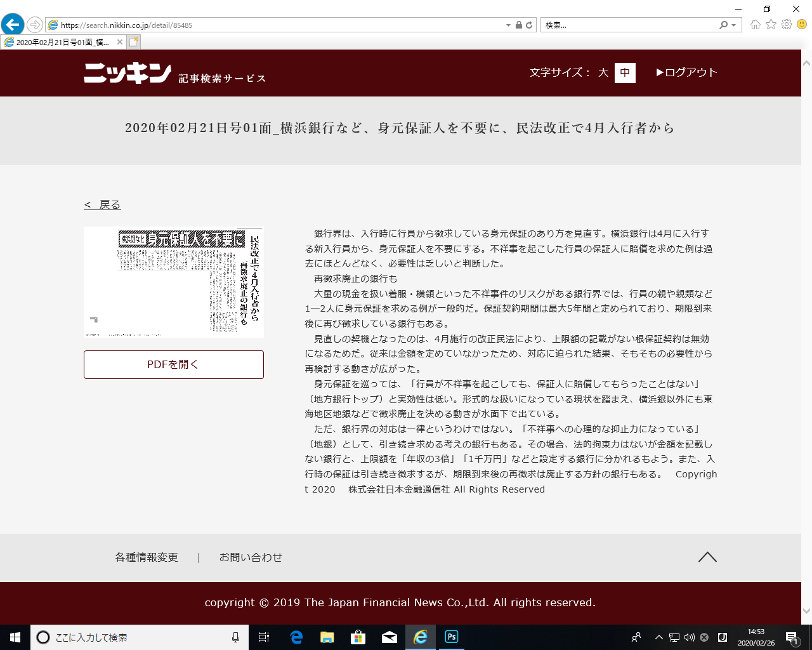Open Microsoft Store from the taskbar
The image size is (812, 650).
click(358, 637)
